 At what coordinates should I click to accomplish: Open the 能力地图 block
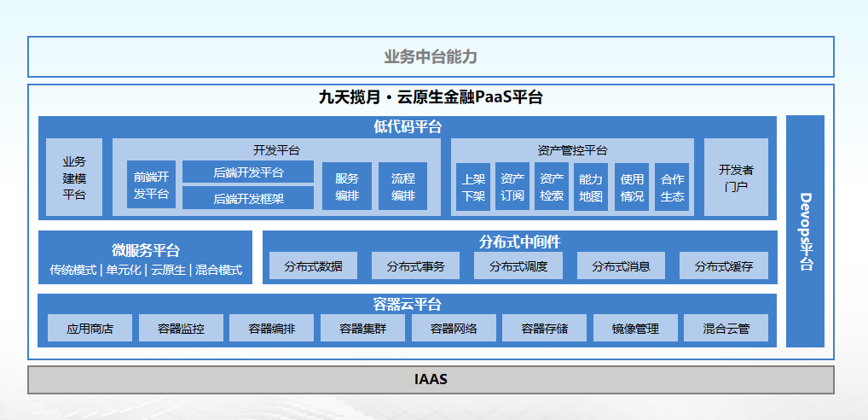tap(591, 187)
